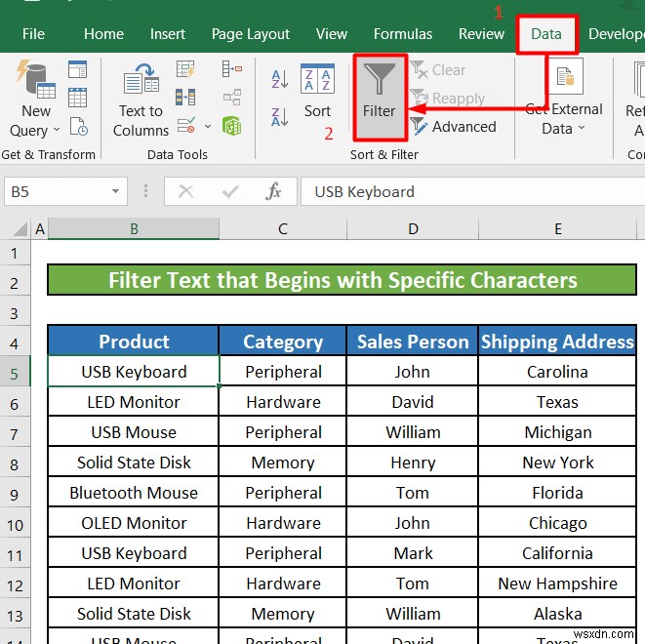Select the OLED Monitor cell
645x644 pixels.
click(134, 523)
